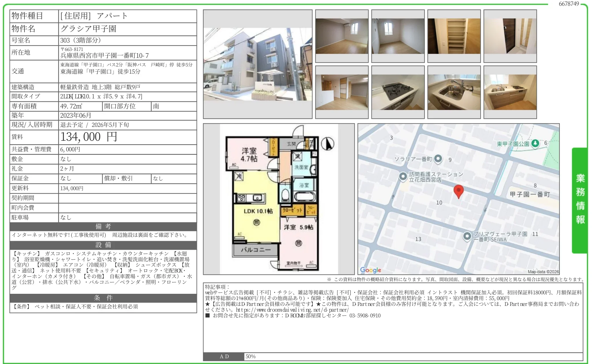
Task: Click the 東甲子園公園 green park marker
Action: pyautogui.click(x=535, y=143)
